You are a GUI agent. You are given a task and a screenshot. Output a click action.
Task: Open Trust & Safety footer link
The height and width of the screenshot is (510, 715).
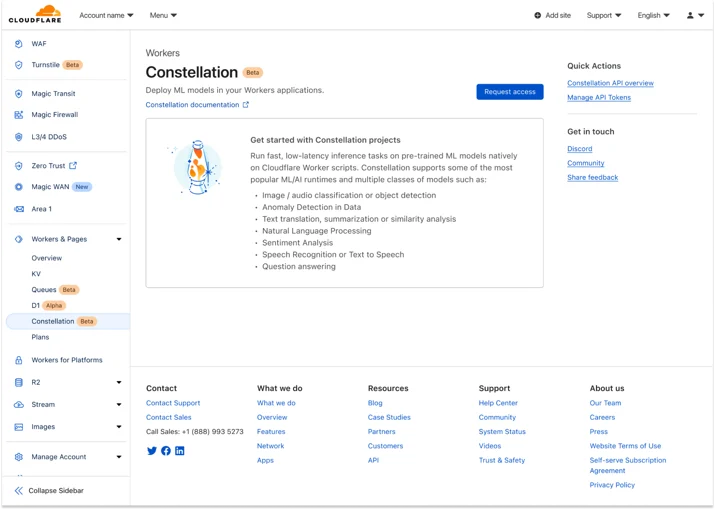502,460
